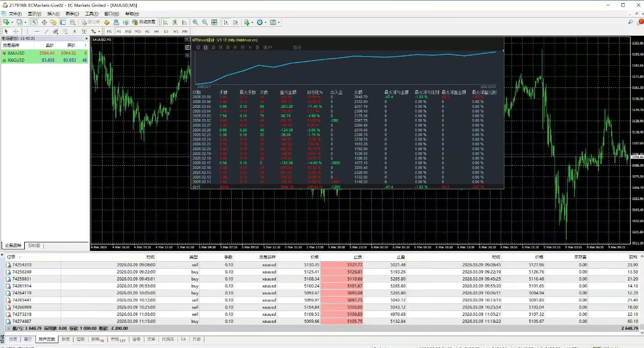The width and height of the screenshot is (644, 348).
Task: Switch chart timeframe to H1
Action: [147, 32]
